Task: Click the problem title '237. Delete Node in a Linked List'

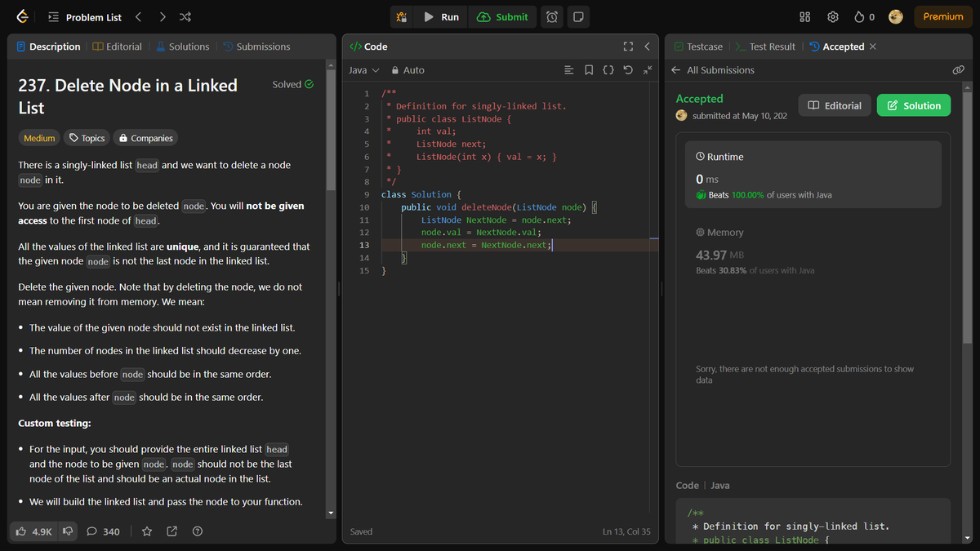Action: click(x=127, y=96)
